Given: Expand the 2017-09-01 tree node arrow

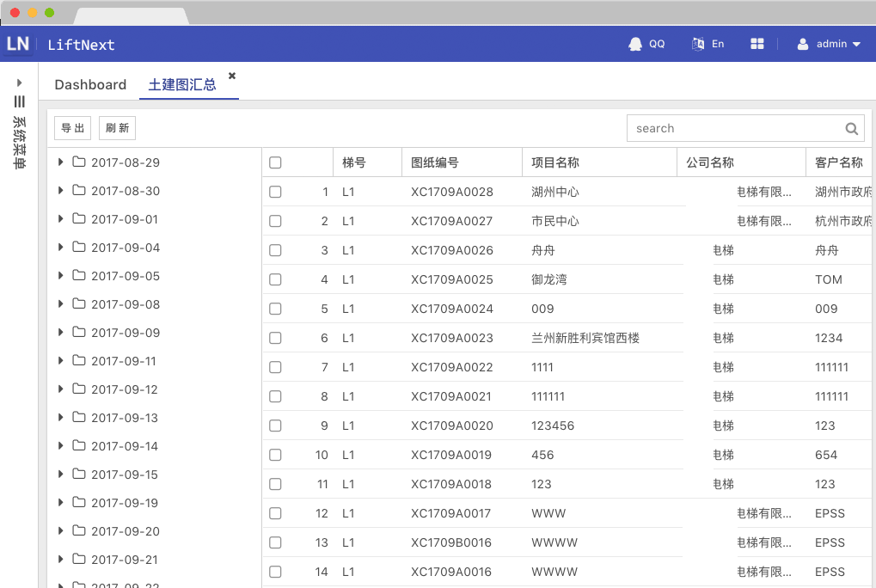Looking at the screenshot, I should point(60,219).
